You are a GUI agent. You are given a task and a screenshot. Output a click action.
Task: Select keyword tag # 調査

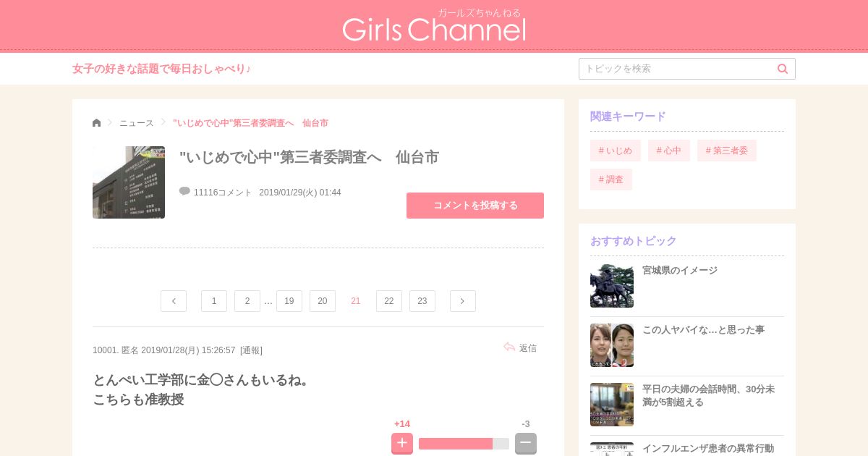(x=611, y=180)
